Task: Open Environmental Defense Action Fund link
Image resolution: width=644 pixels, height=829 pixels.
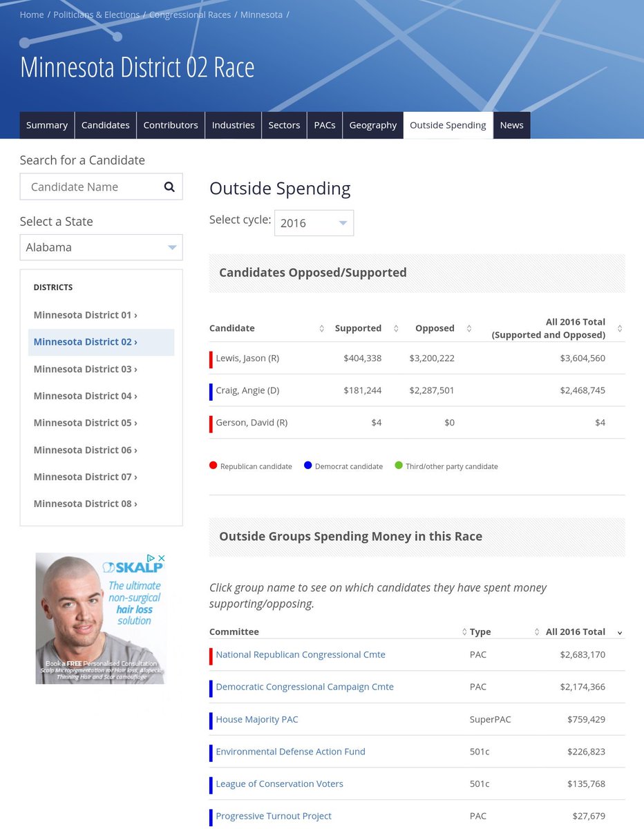Action: [290, 752]
